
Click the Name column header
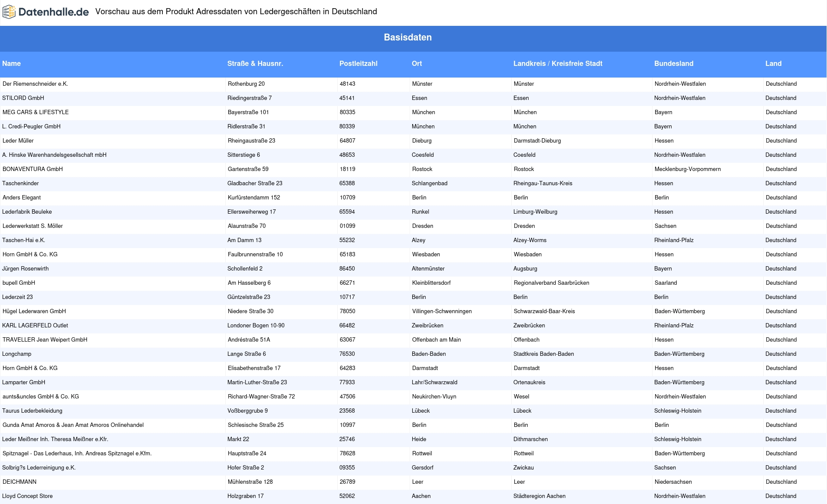click(12, 63)
